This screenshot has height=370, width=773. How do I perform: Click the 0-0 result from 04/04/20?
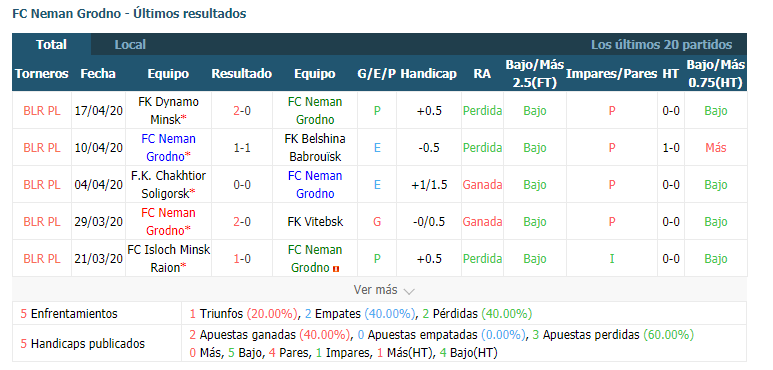point(242,185)
